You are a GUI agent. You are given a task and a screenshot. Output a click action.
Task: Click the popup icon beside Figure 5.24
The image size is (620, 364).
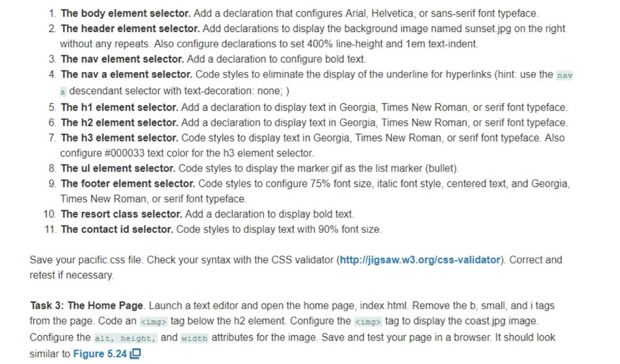[x=137, y=354]
